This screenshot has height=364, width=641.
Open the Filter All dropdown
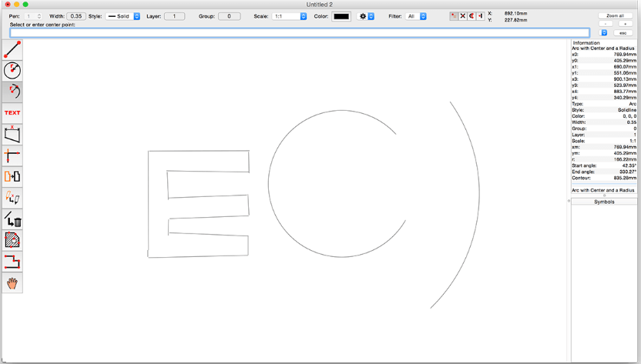click(x=416, y=16)
